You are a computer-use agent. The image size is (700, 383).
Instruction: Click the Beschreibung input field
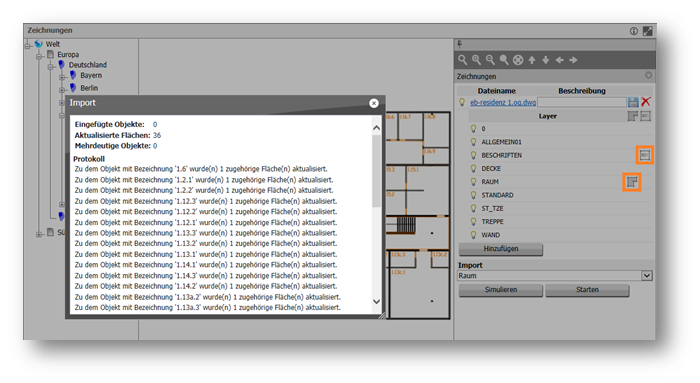(582, 102)
